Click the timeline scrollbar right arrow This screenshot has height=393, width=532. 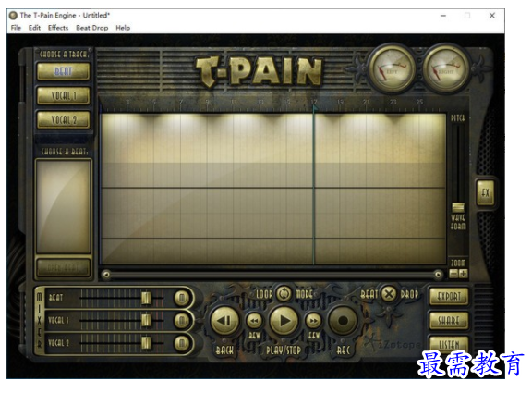[438, 275]
